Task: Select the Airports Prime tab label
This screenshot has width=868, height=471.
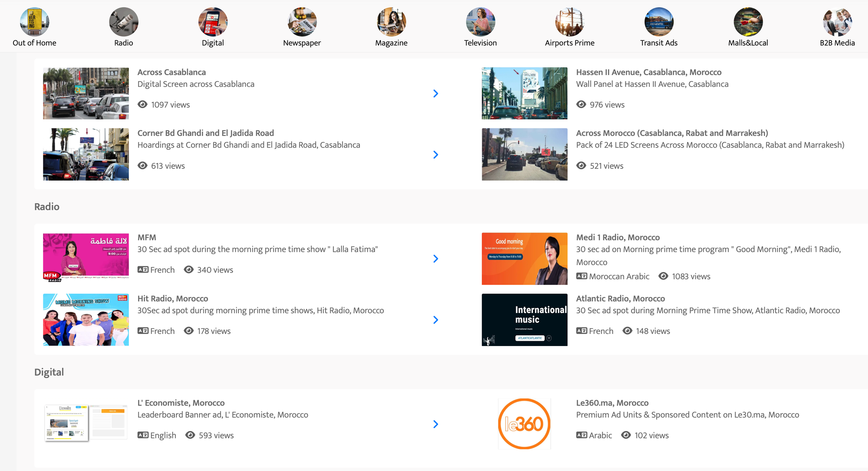Action: coord(570,43)
